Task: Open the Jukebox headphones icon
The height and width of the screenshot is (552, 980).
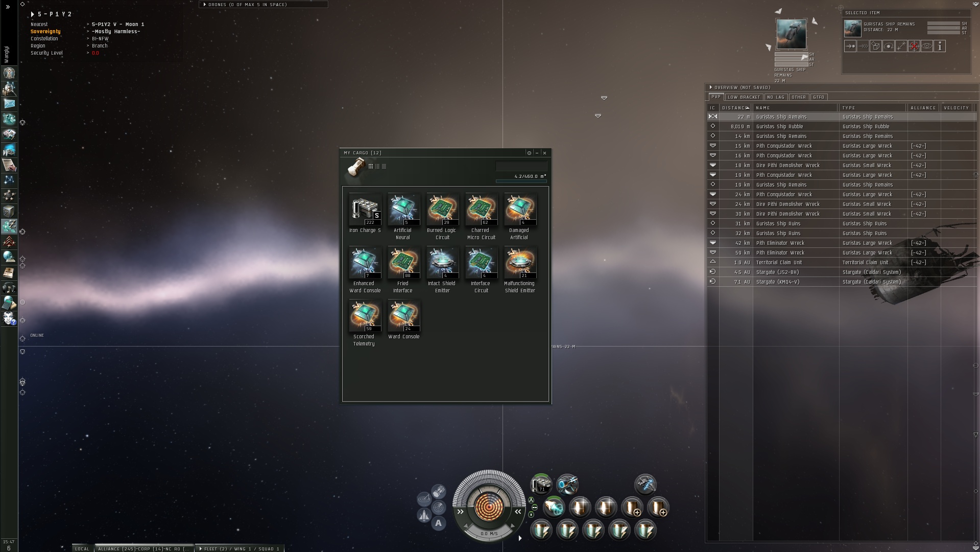Action: click(x=9, y=288)
